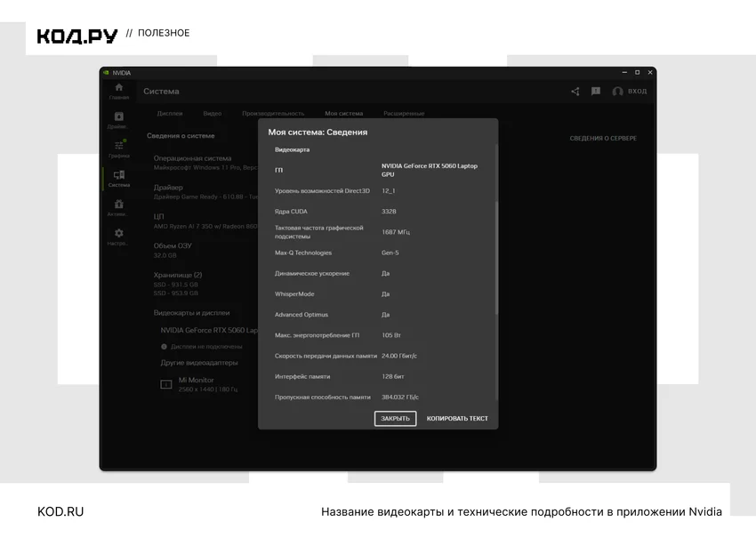
Task: Click the Видеокарта section heading
Action: [293, 150]
